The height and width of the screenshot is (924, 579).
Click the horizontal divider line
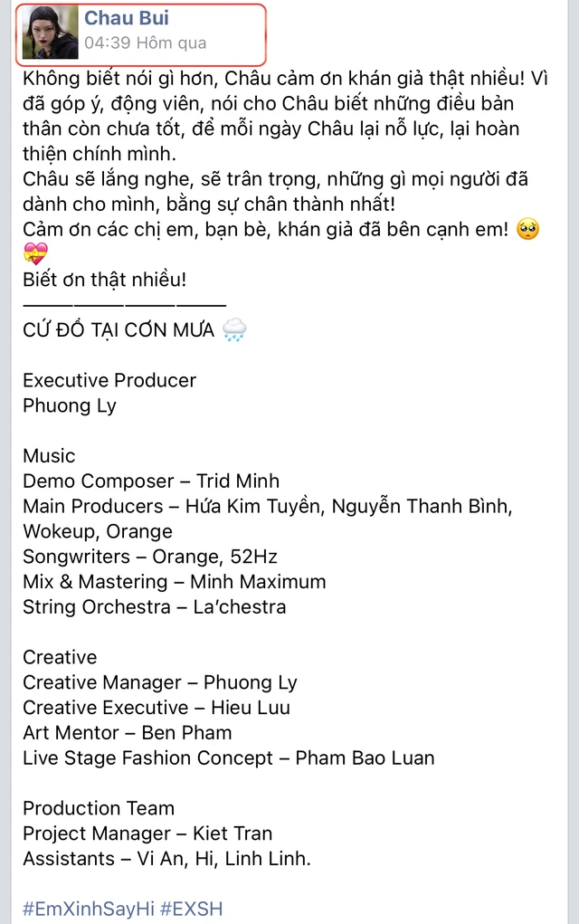[x=124, y=305]
